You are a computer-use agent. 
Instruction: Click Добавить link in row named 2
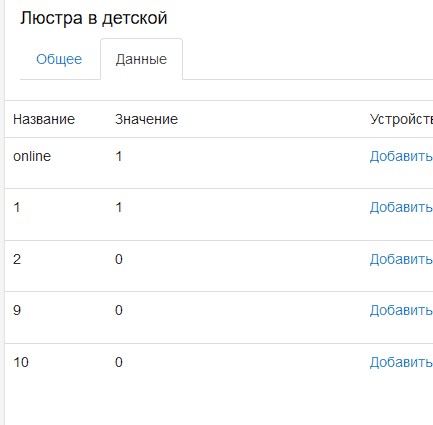(x=401, y=259)
